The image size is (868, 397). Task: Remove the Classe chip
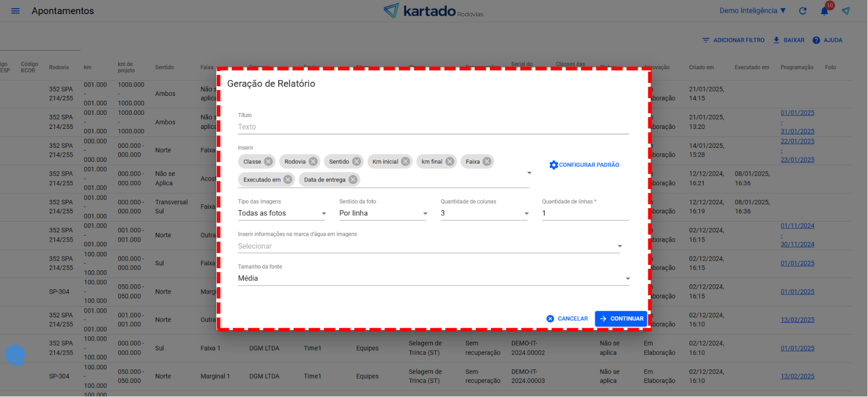coord(268,161)
